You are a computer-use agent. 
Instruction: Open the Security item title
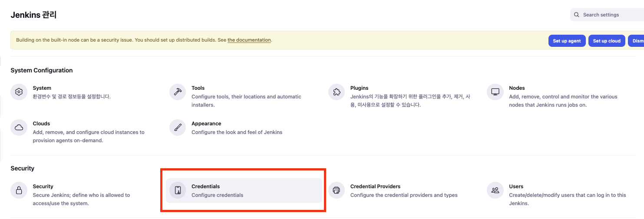[x=43, y=186]
